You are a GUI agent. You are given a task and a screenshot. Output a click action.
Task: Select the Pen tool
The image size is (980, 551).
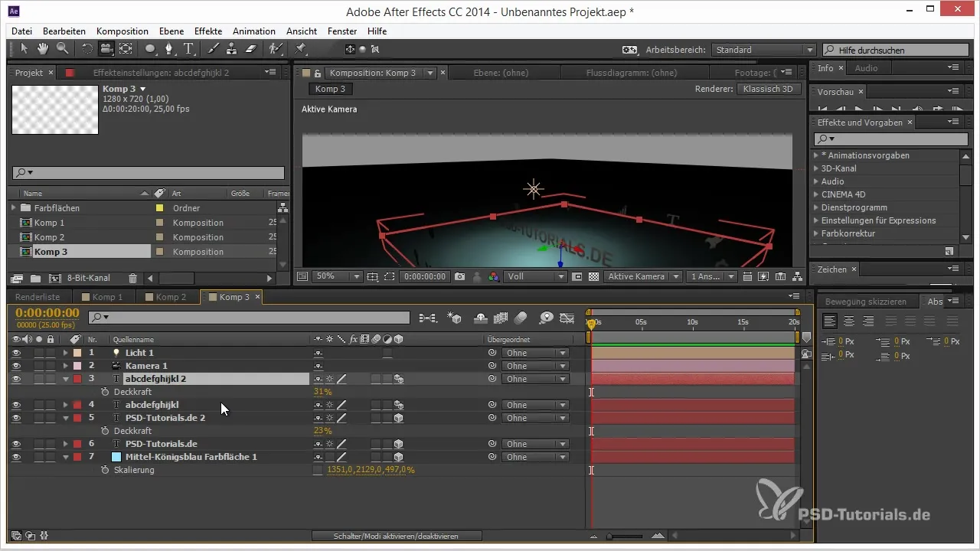[169, 49]
